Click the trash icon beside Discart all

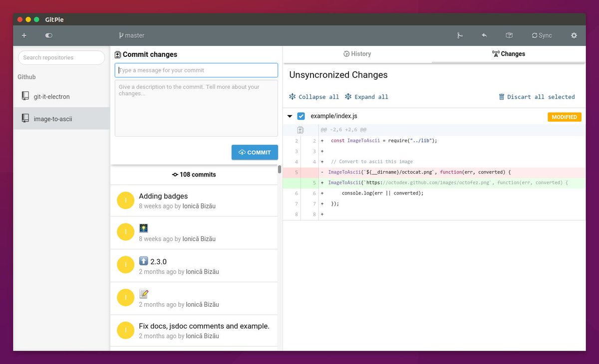pos(502,97)
